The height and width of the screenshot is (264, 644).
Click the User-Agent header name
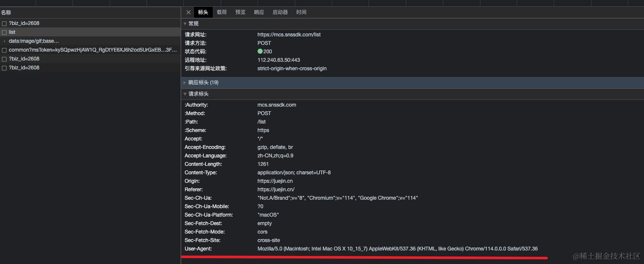coord(198,249)
